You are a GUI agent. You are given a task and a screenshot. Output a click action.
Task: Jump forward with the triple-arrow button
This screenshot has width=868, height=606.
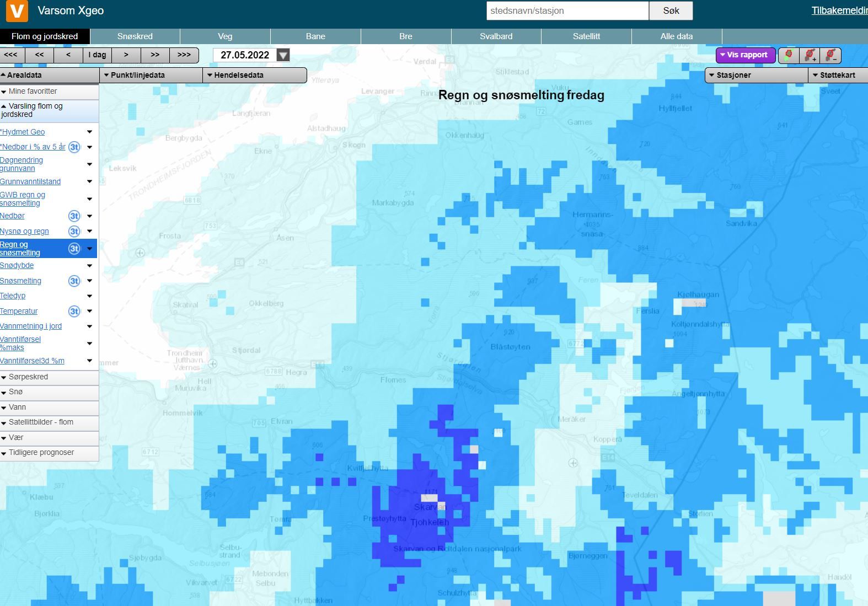click(x=184, y=55)
